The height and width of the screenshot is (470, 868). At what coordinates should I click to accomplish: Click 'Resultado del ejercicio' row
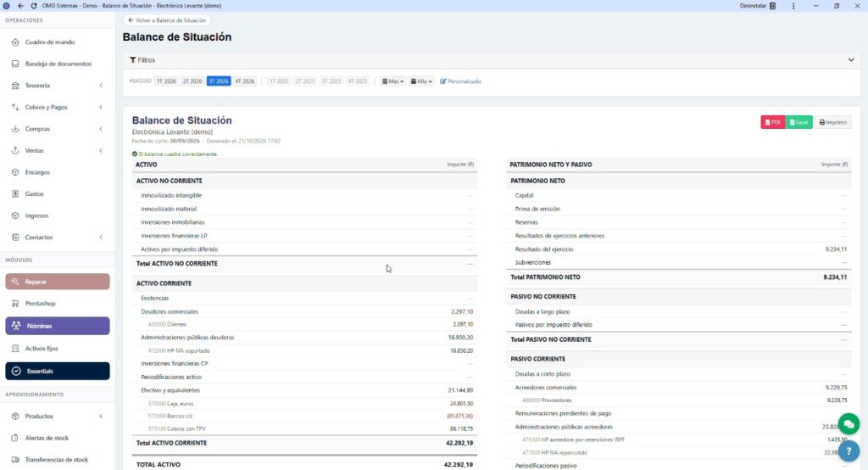679,249
